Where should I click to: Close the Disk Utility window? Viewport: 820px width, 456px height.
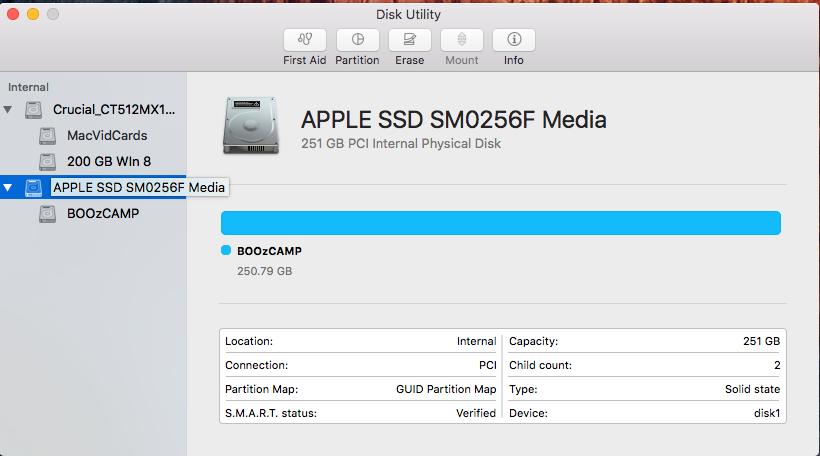(x=13, y=14)
